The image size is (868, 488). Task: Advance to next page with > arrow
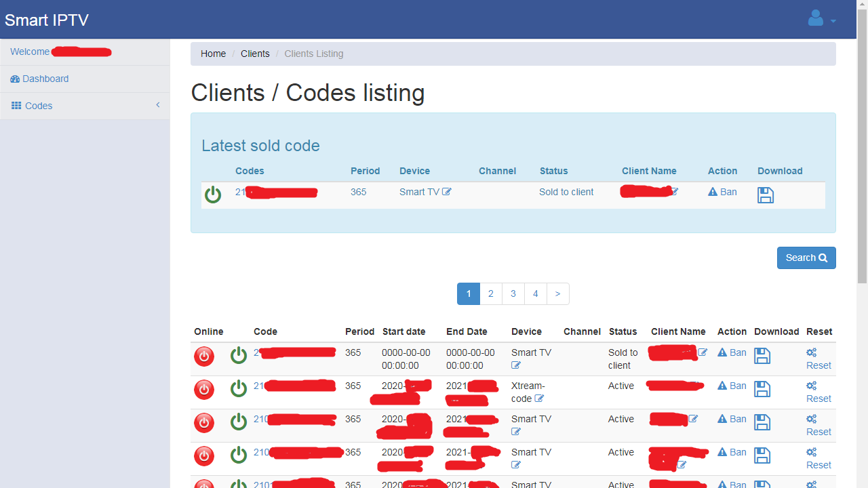558,293
